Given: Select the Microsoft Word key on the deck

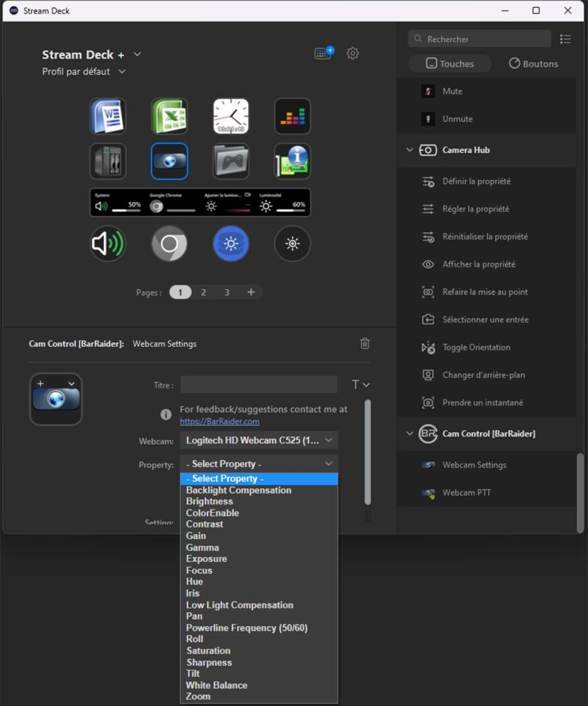Looking at the screenshot, I should 108,116.
